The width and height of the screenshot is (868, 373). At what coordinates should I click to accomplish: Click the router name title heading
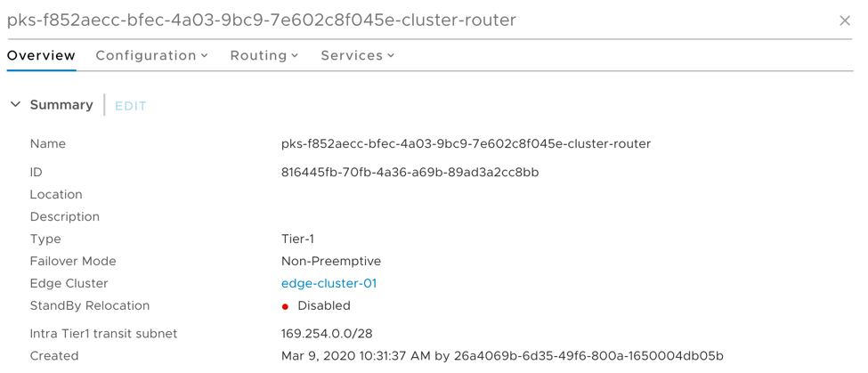261,20
